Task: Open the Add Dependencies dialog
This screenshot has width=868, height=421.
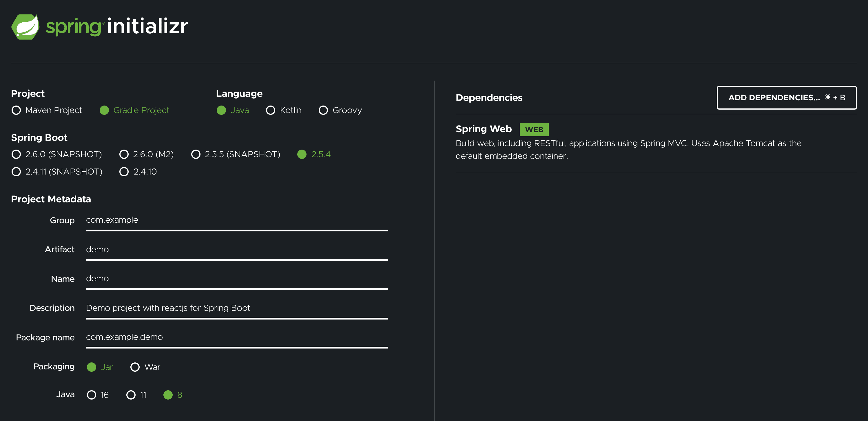Action: [786, 98]
